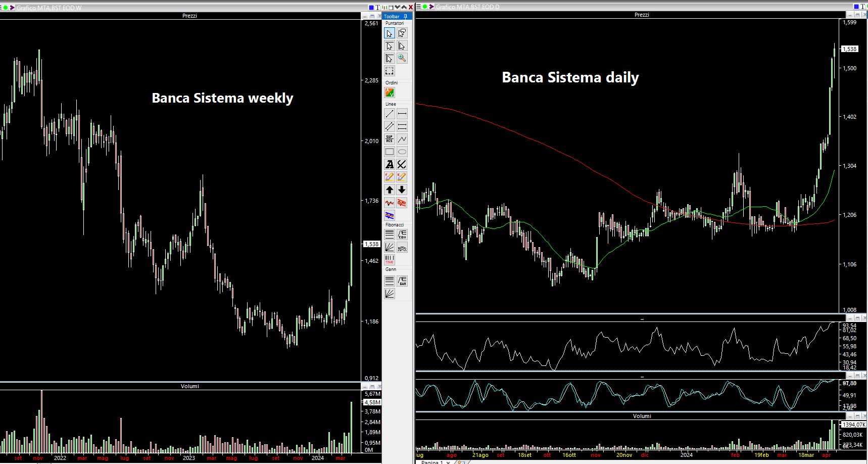The height and width of the screenshot is (464, 868).
Task: Select the red regression channel tool
Action: (x=402, y=203)
